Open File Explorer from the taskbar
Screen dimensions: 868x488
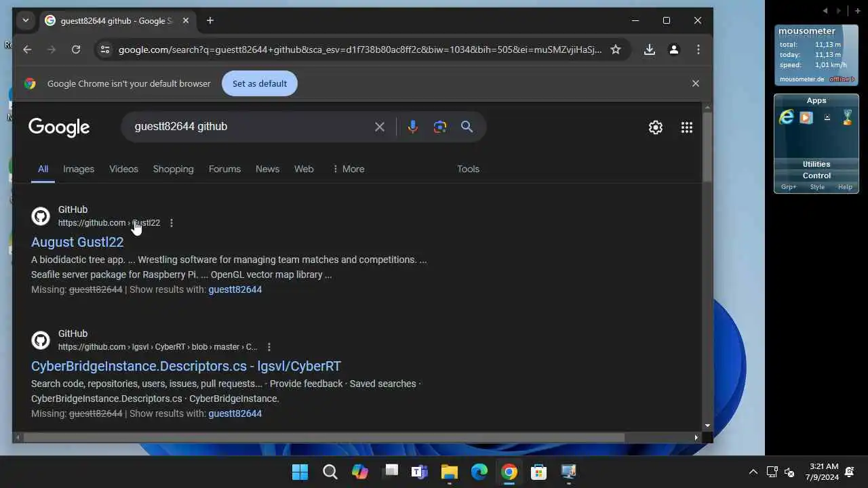coord(450,472)
